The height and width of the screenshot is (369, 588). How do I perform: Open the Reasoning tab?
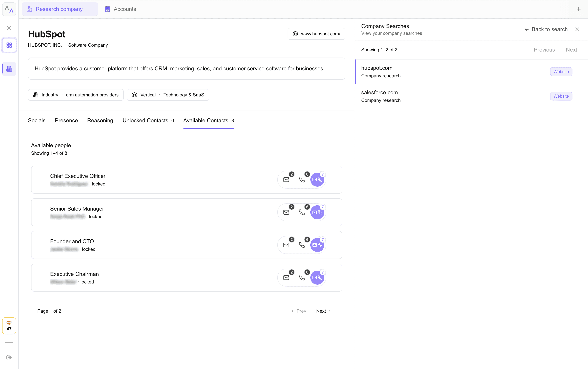click(100, 121)
